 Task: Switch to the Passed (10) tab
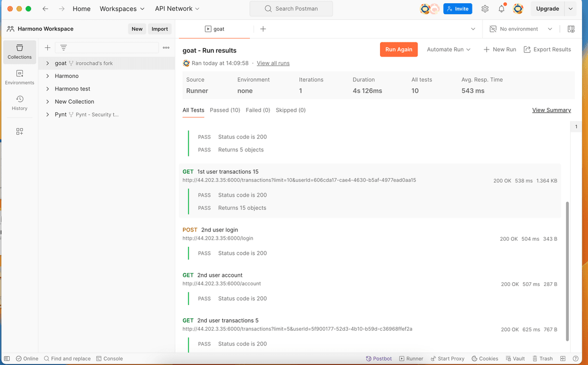[x=225, y=110]
